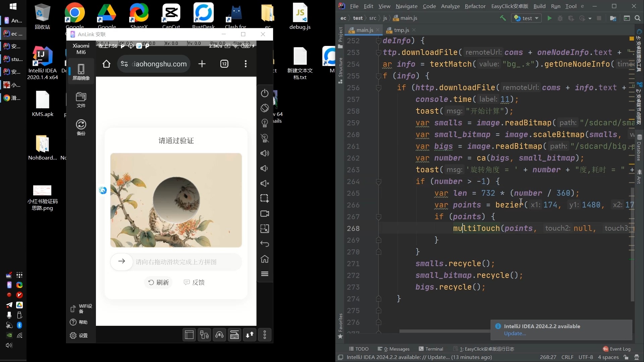Open 帮助 help in AnLink sidebar

point(79,322)
